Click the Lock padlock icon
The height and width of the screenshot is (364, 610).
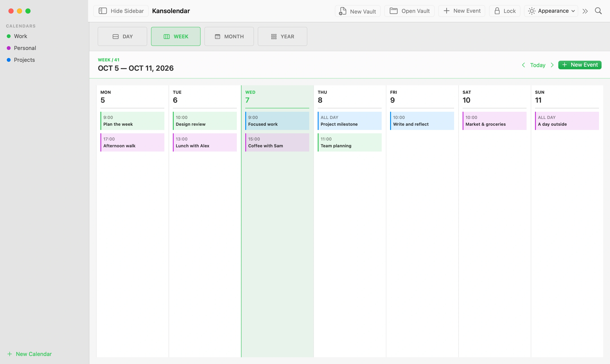pyautogui.click(x=497, y=11)
